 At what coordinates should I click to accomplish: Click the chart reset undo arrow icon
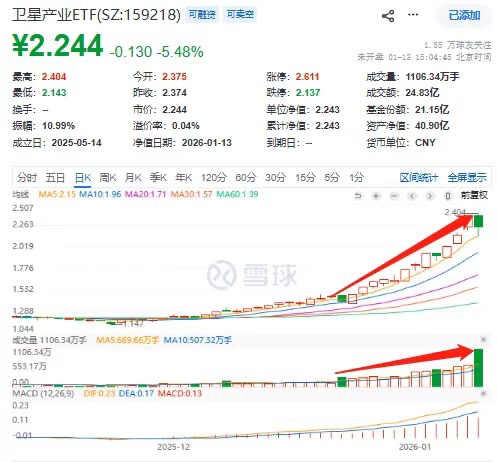tap(358, 196)
